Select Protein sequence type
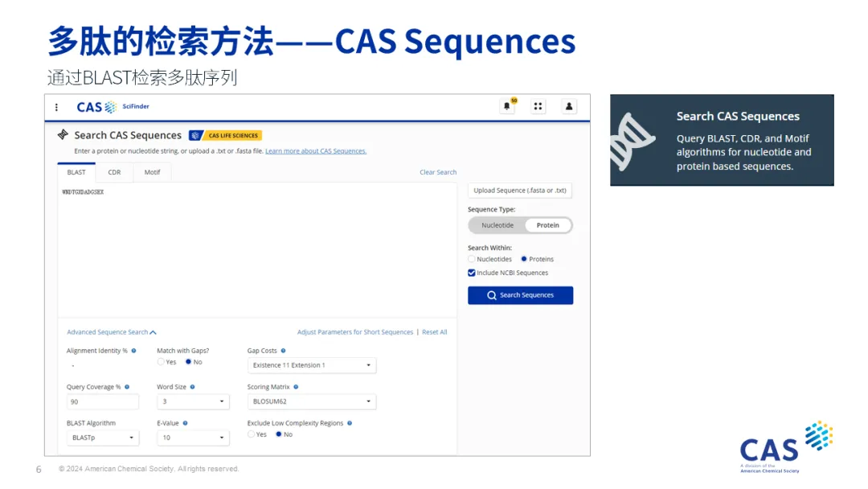The width and height of the screenshot is (868, 489). [x=547, y=225]
